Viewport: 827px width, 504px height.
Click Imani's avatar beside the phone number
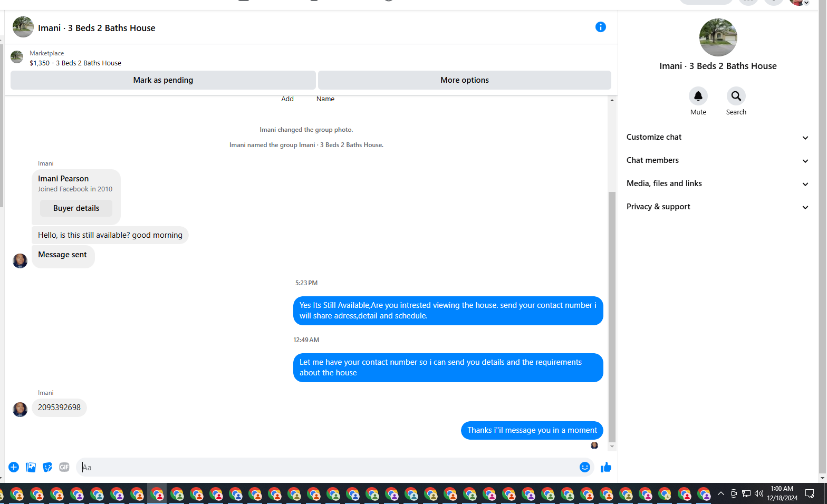pos(20,409)
